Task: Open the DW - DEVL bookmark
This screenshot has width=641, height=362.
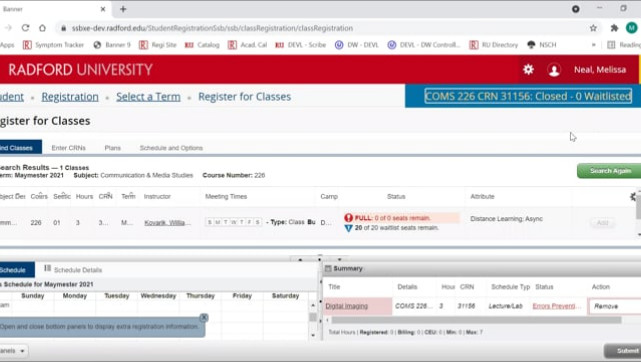Action: (x=357, y=45)
